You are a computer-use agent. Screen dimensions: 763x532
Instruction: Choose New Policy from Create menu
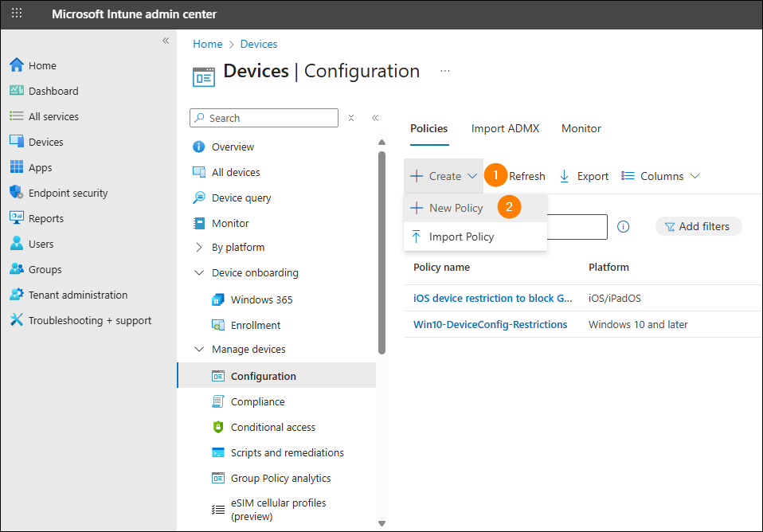pyautogui.click(x=456, y=208)
